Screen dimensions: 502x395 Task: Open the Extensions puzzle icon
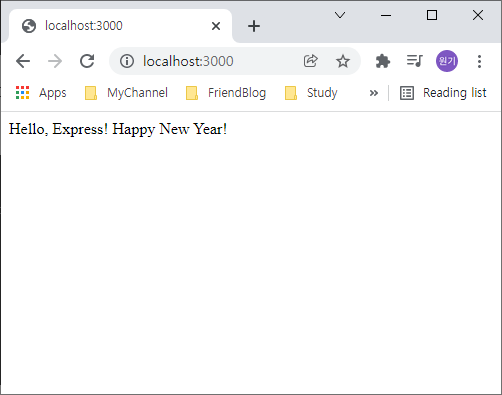point(383,61)
